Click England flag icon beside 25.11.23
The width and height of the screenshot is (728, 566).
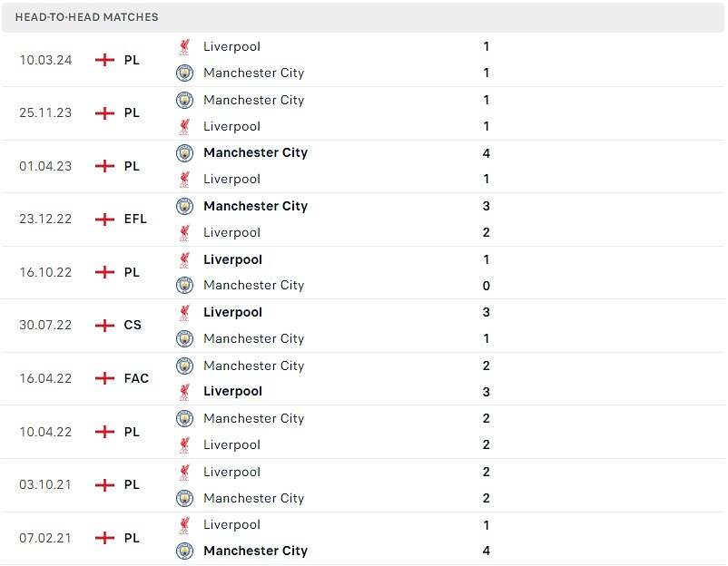(104, 112)
